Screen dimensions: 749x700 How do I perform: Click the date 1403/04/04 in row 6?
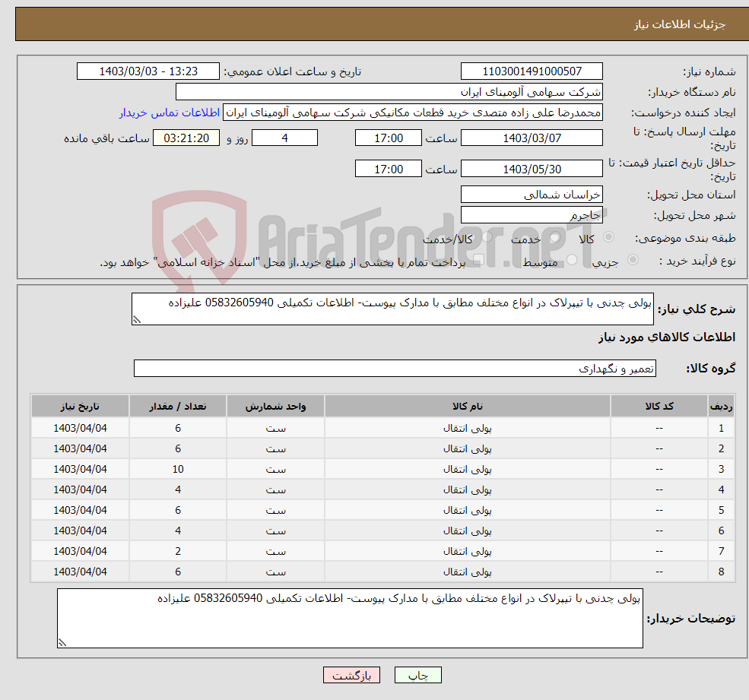pyautogui.click(x=81, y=531)
